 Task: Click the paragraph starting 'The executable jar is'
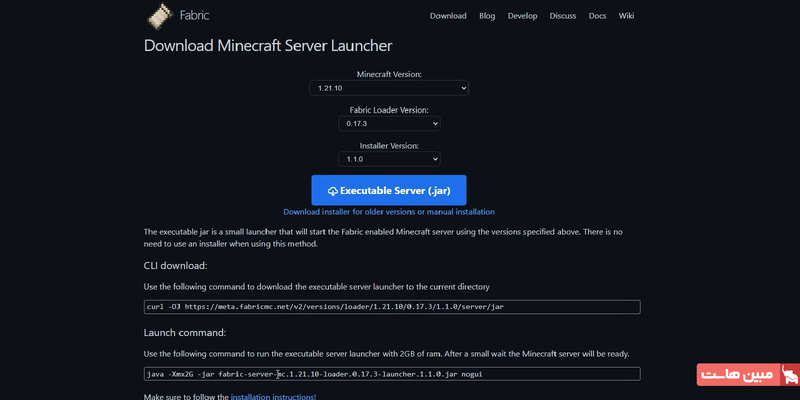tap(383, 238)
